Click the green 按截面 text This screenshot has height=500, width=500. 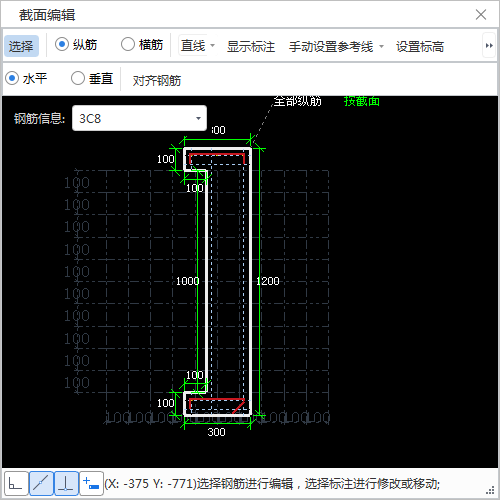click(362, 101)
